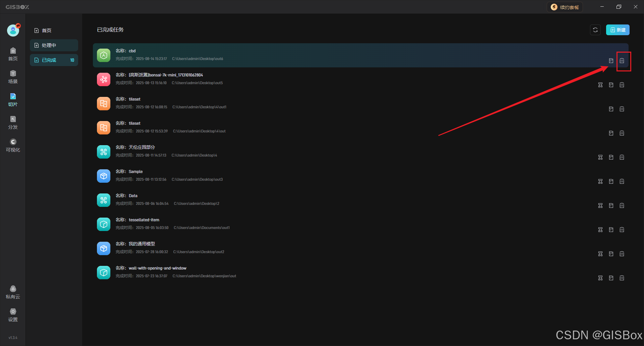
Task: Click path C:\Users\admin\Desktop\wenjian\out
Action: point(204,276)
